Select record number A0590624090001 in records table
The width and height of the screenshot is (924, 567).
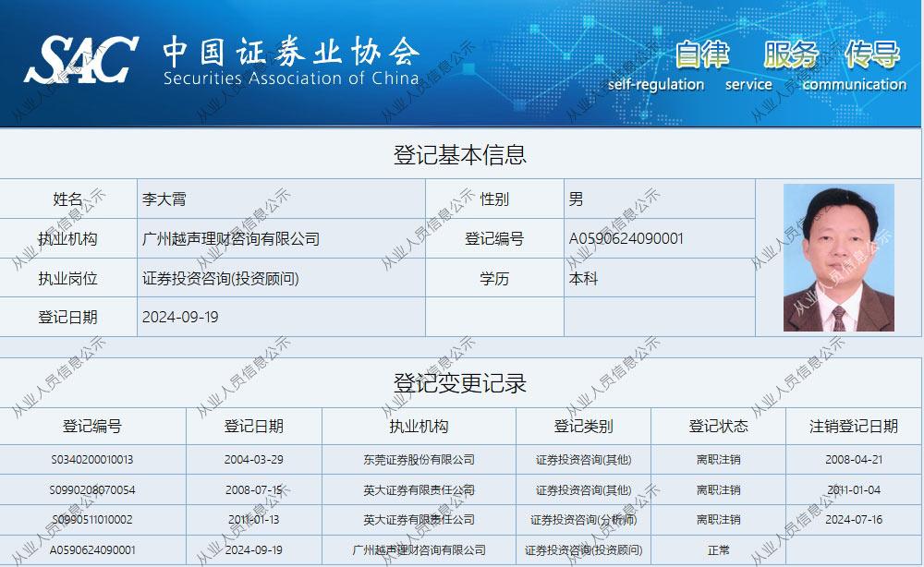point(92,550)
